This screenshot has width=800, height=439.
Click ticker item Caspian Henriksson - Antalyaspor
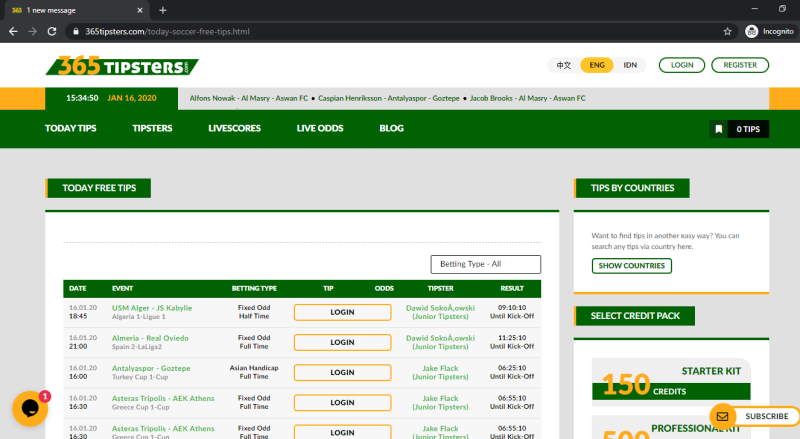point(389,99)
